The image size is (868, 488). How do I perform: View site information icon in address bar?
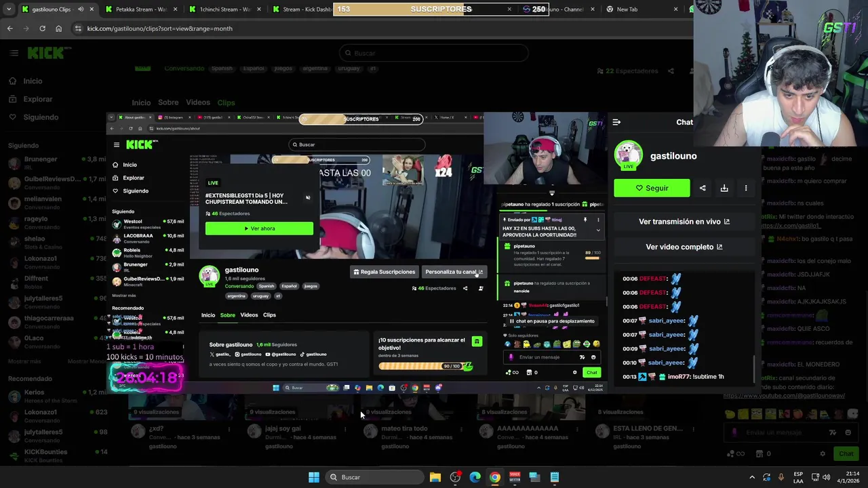coord(78,28)
